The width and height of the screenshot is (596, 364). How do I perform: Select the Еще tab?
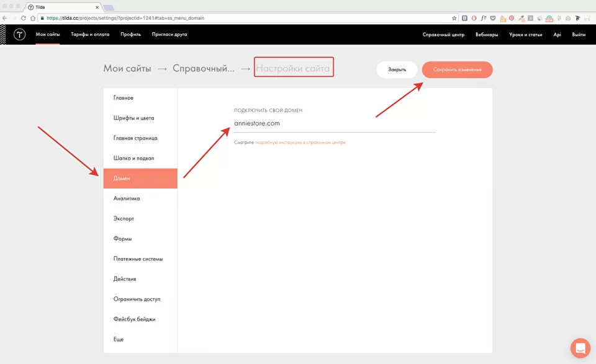[x=140, y=339]
